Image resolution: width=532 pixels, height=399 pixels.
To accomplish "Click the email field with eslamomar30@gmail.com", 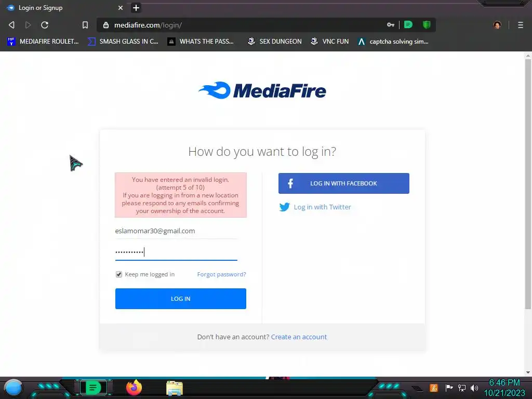I will tap(176, 231).
